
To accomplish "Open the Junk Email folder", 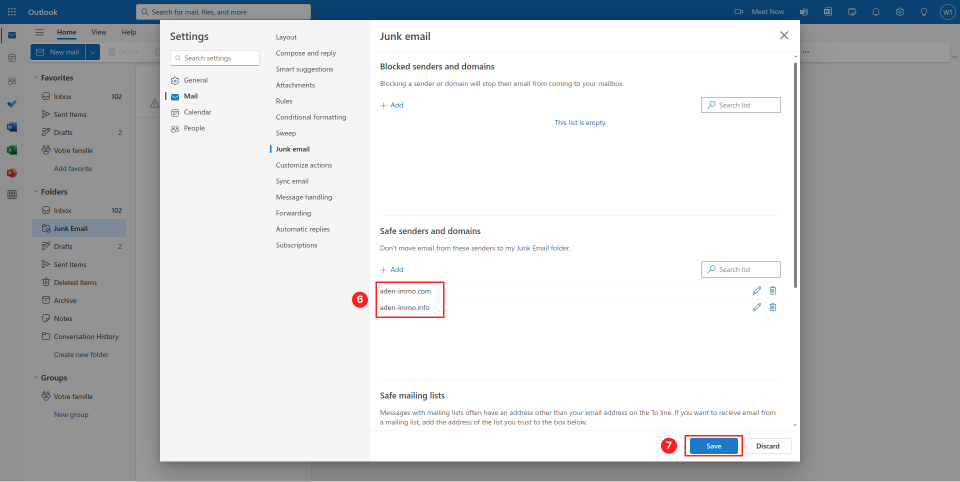I will [79, 228].
